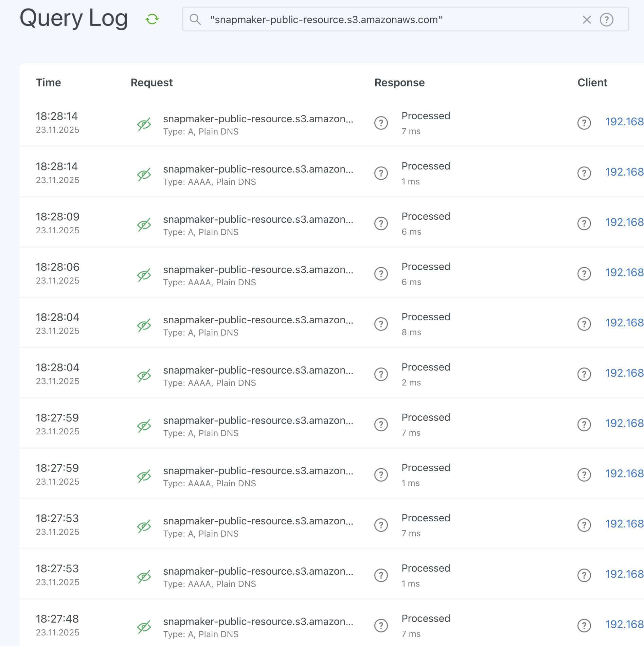This screenshot has height=646, width=644.
Task: Click the Time column header
Action: [48, 83]
